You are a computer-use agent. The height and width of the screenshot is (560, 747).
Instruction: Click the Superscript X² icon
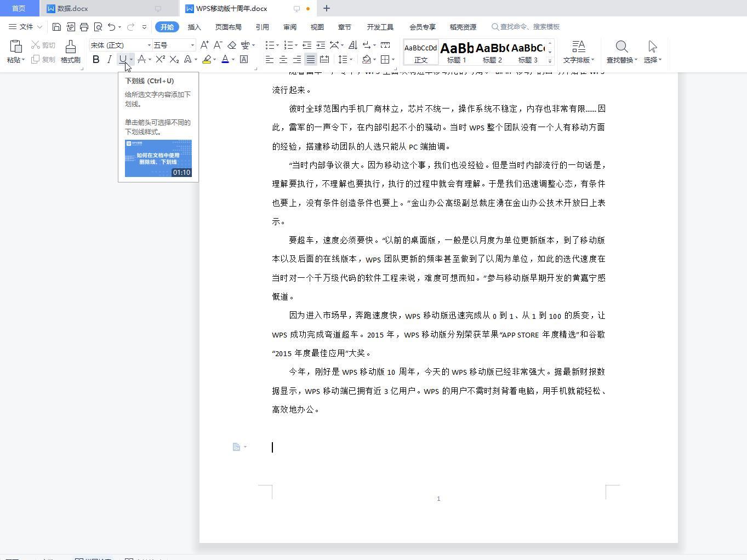pyautogui.click(x=160, y=59)
